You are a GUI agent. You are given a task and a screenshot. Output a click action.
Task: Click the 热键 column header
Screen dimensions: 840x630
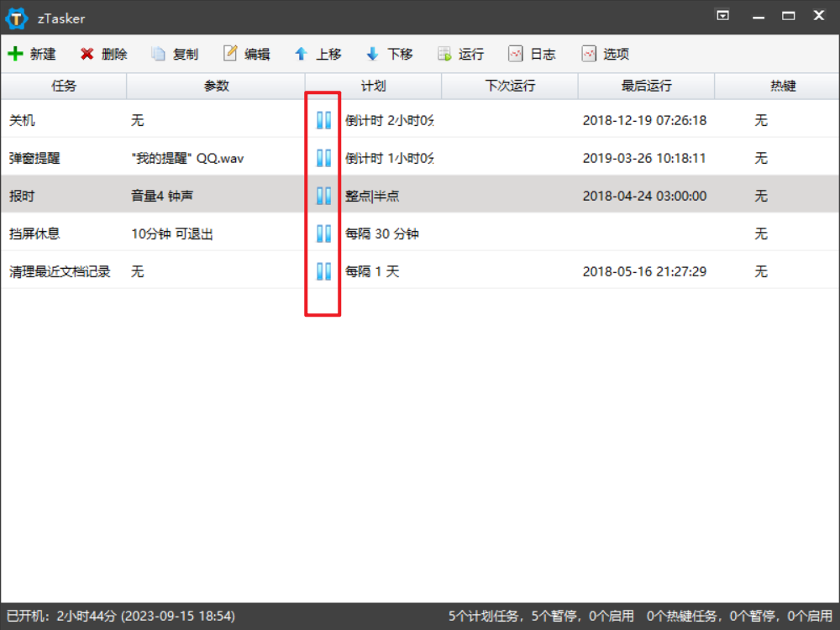[783, 86]
